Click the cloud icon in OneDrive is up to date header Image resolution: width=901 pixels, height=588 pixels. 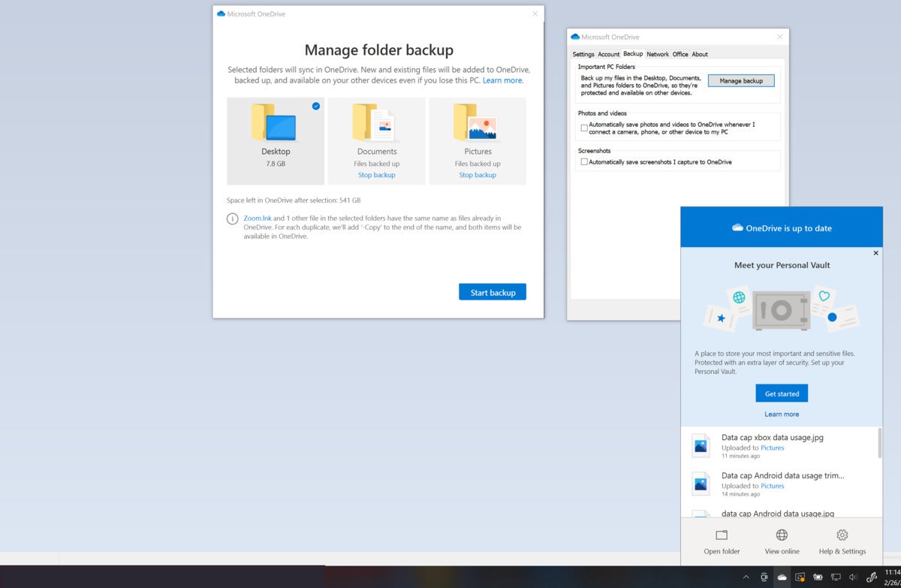(737, 228)
